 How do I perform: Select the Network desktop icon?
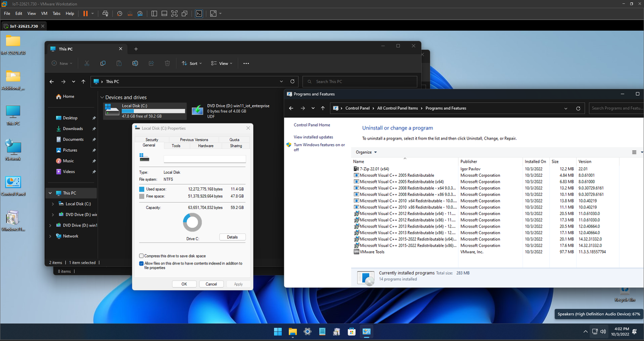tap(13, 150)
